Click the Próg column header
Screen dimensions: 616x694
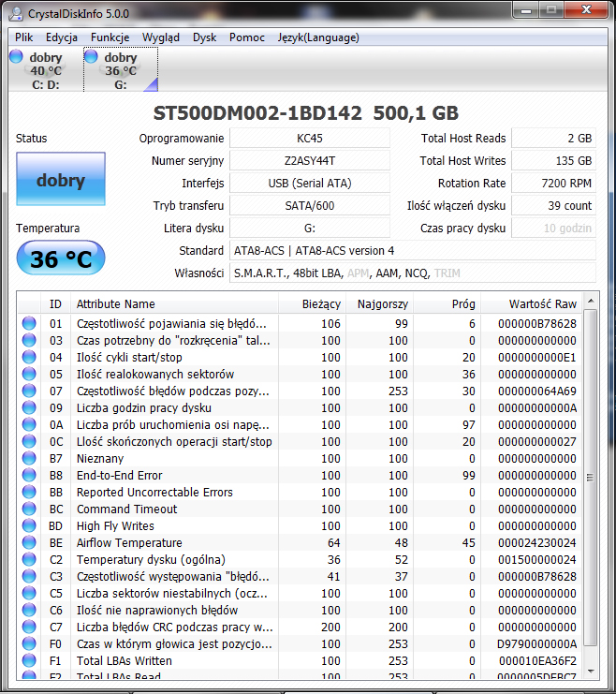[x=447, y=304]
